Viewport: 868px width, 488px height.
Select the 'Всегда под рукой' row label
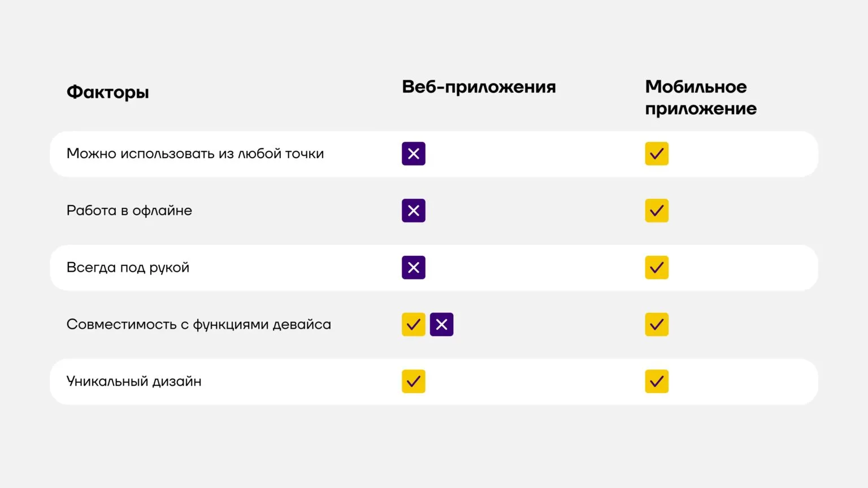click(x=128, y=268)
